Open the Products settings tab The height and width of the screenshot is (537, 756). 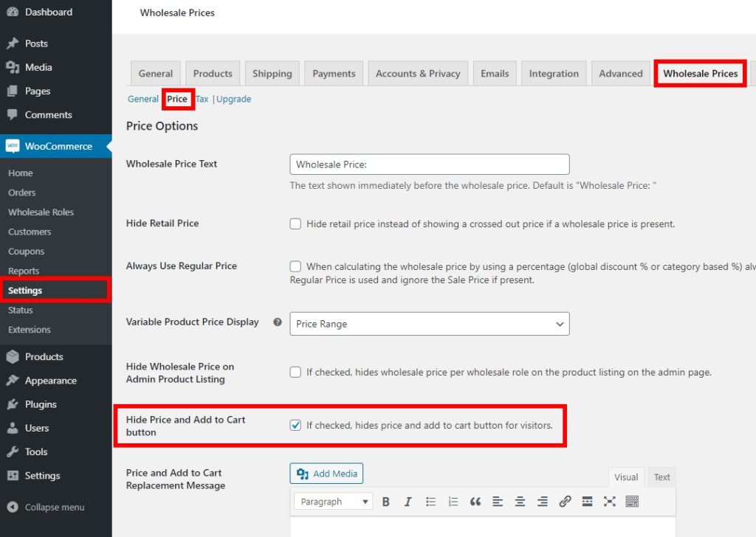(x=213, y=74)
